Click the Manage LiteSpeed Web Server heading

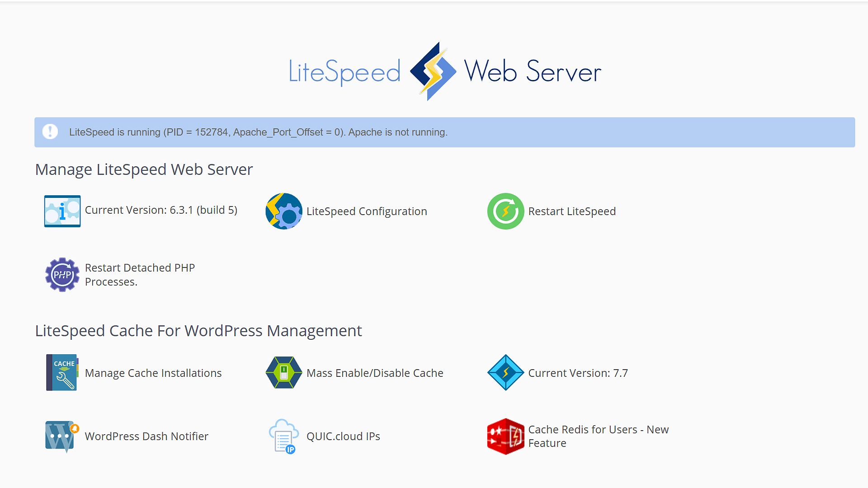144,169
